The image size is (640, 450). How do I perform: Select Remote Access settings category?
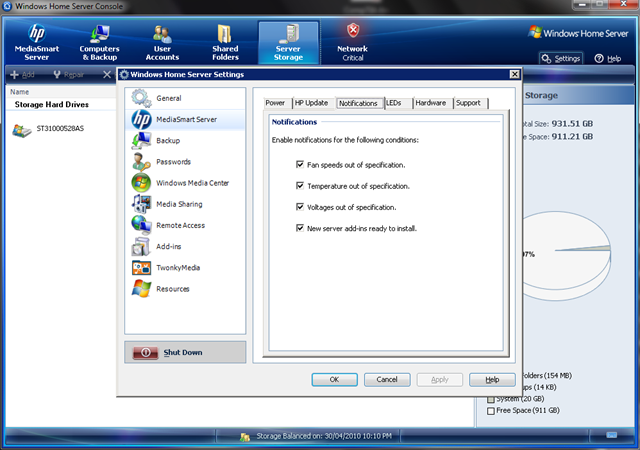(x=185, y=225)
